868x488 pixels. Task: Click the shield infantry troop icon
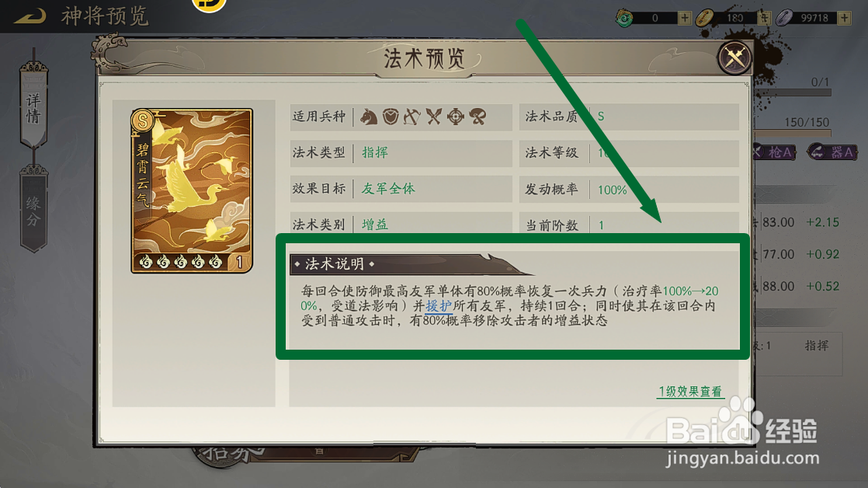[x=391, y=117]
